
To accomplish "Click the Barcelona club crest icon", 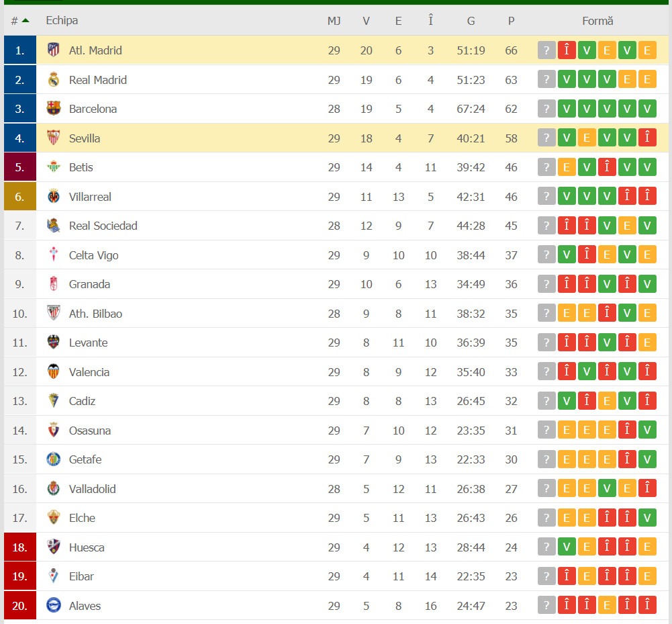I will 54,109.
